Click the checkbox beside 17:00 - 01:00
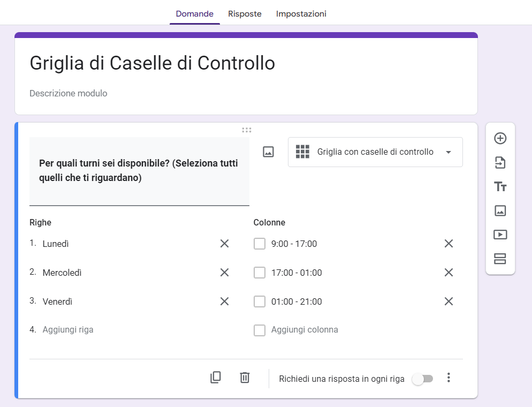Viewport: 532px width, 407px height. (x=260, y=273)
